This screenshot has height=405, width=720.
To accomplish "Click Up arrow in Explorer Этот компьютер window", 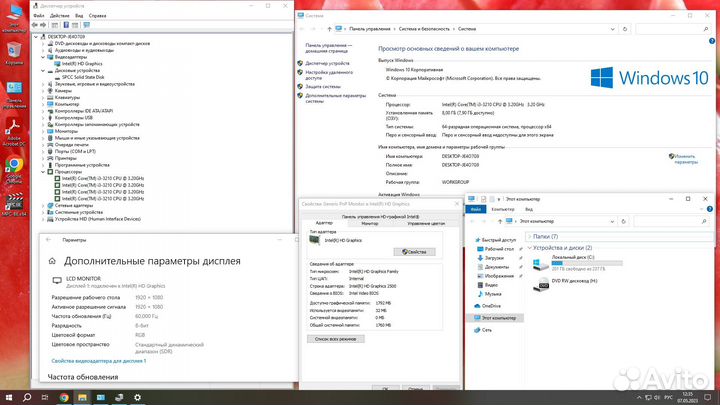I will click(500, 221).
